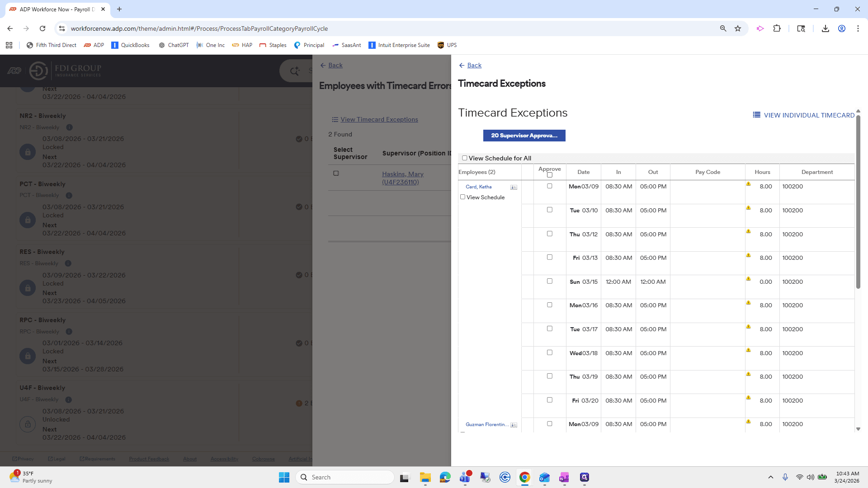Click warning icon on Sun 03/15 hours
This screenshot has width=868, height=488.
[748, 279]
